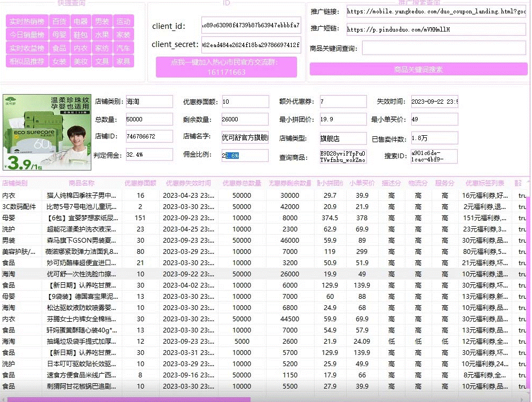
Task: Select the 比苛5号7号电池 row
Action: coord(263,207)
